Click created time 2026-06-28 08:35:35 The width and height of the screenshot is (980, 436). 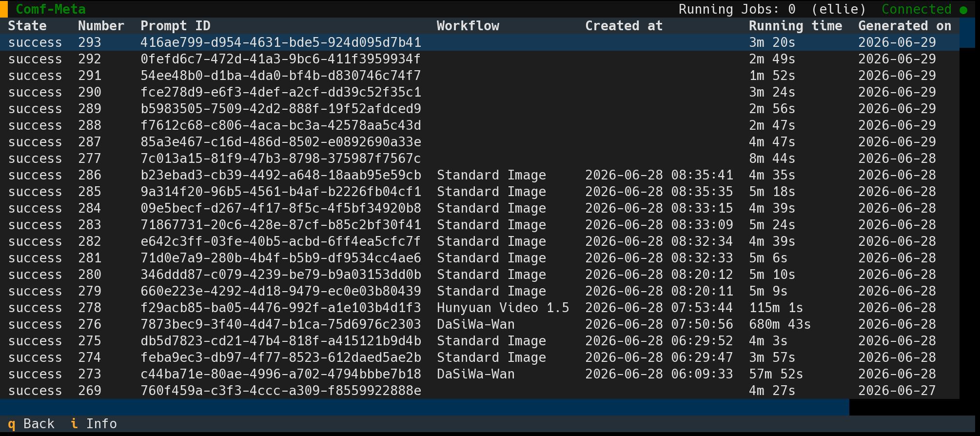(x=659, y=192)
